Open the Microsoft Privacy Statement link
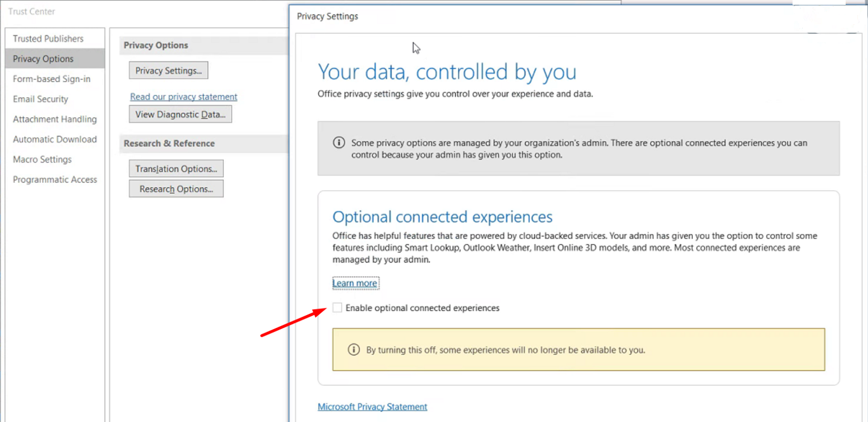 tap(372, 407)
